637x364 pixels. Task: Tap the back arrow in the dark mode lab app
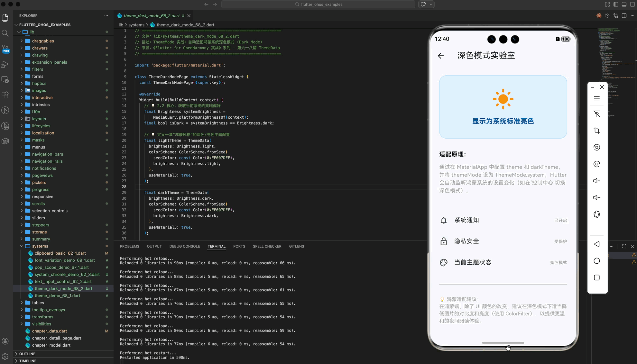(440, 56)
